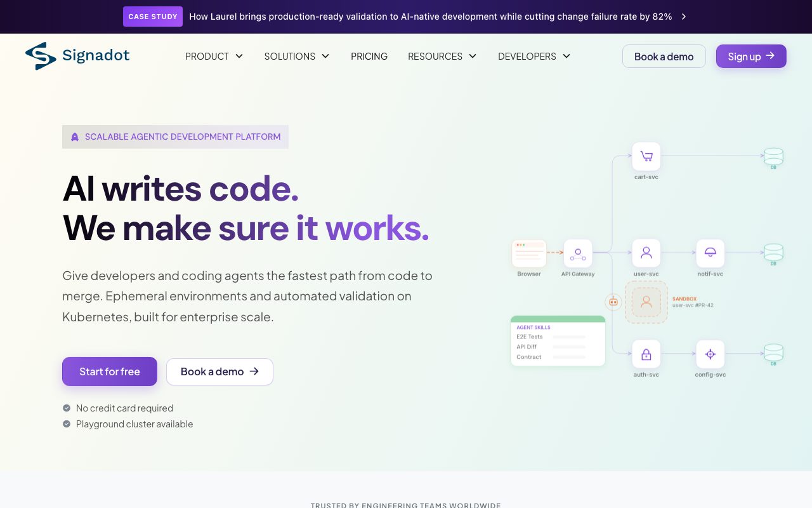Expand the RESOURCES dropdown menu
This screenshot has width=812, height=508.
point(442,56)
